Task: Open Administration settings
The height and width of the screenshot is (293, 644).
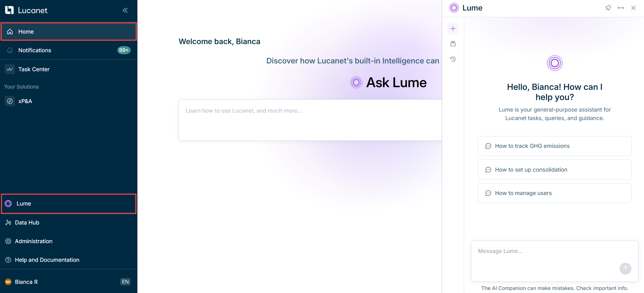Action: pyautogui.click(x=69, y=241)
